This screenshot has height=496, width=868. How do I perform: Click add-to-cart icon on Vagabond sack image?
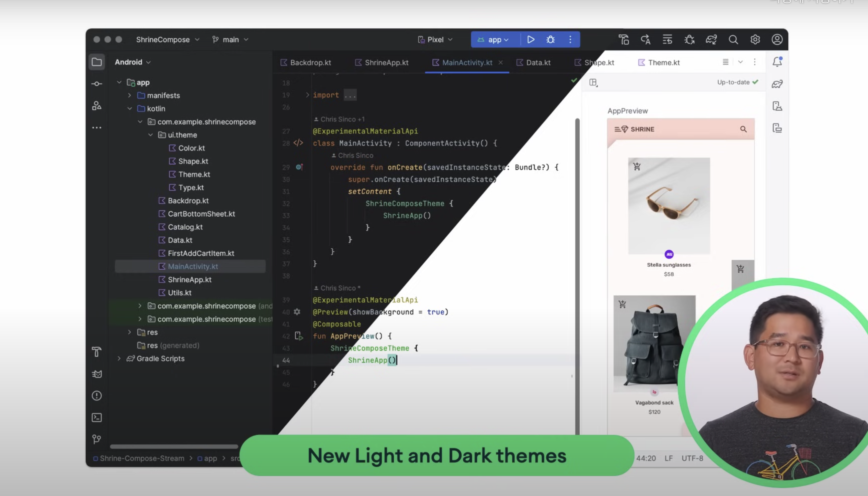(x=622, y=304)
